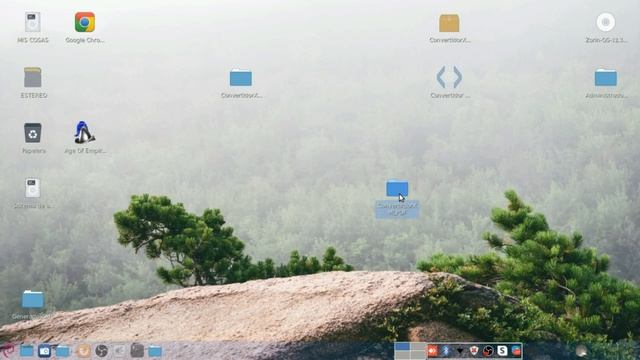Open the Sistema de a... drive icon
Viewport: 640px width, 360px height.
point(33,188)
